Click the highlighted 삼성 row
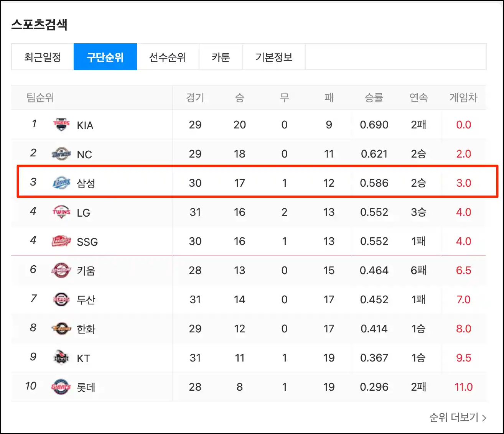Screen dimensions: 504x434 click(x=253, y=182)
